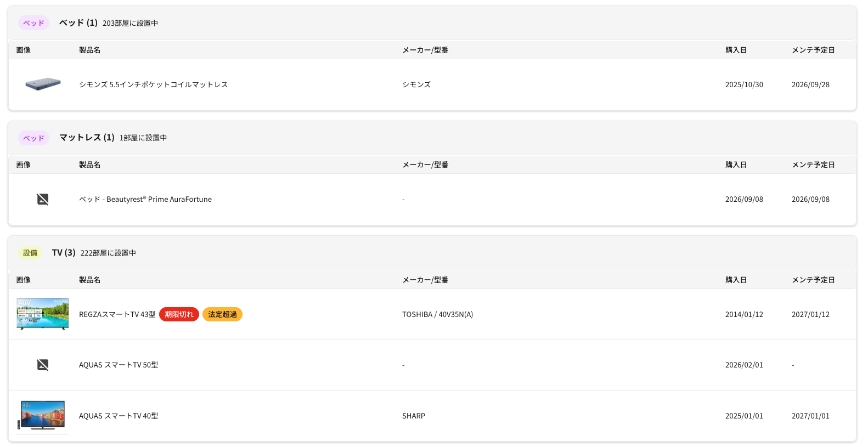
Task: Click the ベッド tag beside マットレス (1)
Action: coord(33,138)
